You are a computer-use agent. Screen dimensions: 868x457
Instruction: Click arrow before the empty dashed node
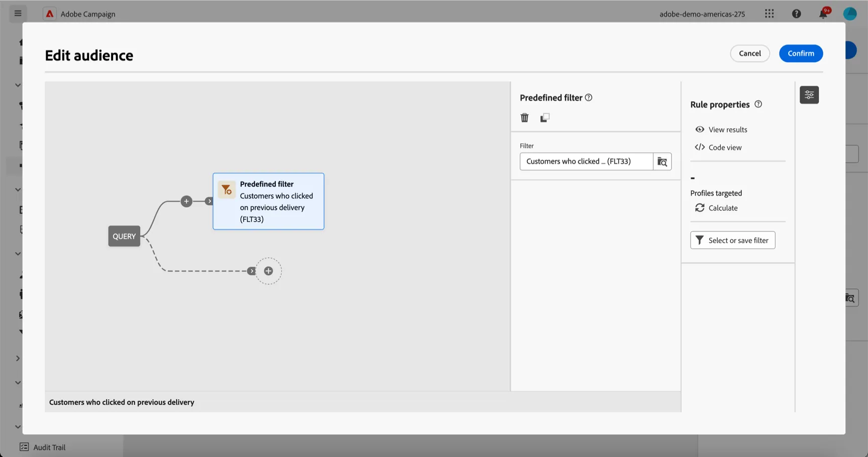[x=252, y=271]
